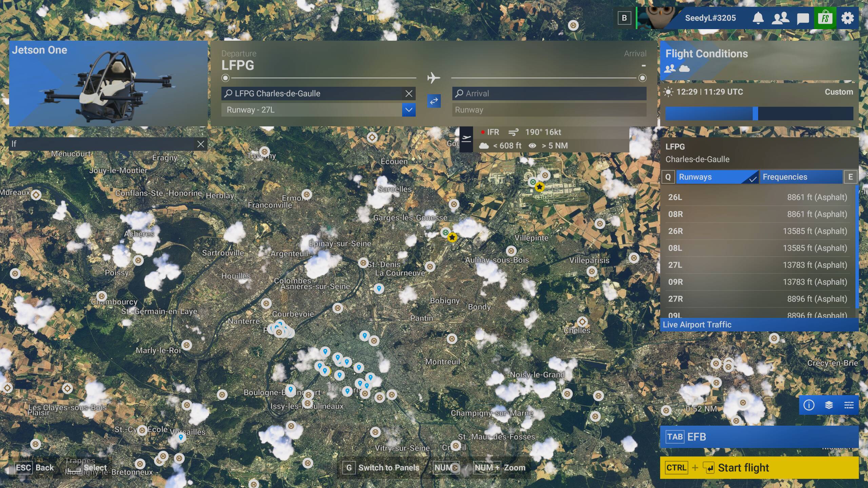868x488 pixels.
Task: Select the arrival point radio marker
Action: [x=642, y=78]
